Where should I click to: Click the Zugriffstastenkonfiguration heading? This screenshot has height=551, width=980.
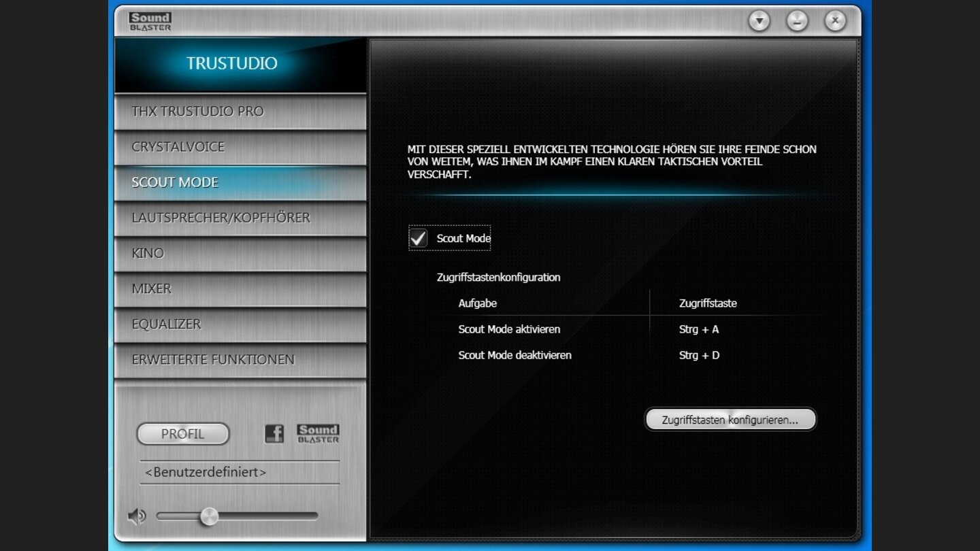(x=499, y=278)
